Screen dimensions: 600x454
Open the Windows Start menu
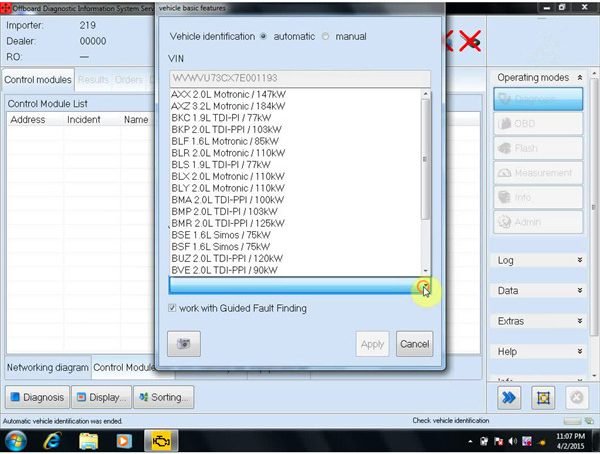click(16, 441)
